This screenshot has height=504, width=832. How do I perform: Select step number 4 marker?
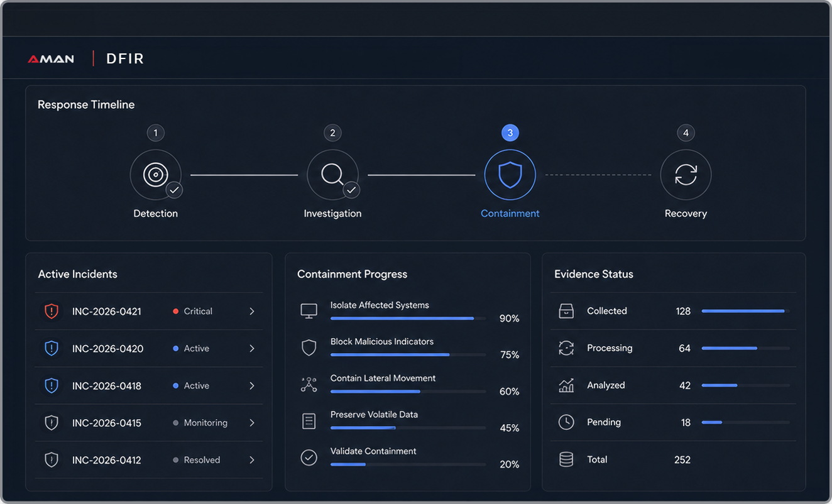pos(686,133)
